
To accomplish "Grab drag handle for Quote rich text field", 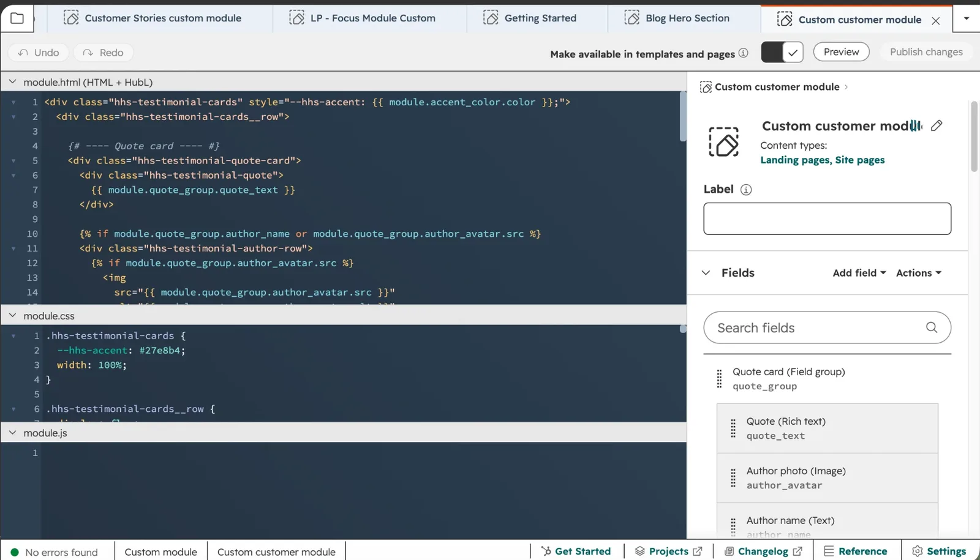I will (x=733, y=428).
